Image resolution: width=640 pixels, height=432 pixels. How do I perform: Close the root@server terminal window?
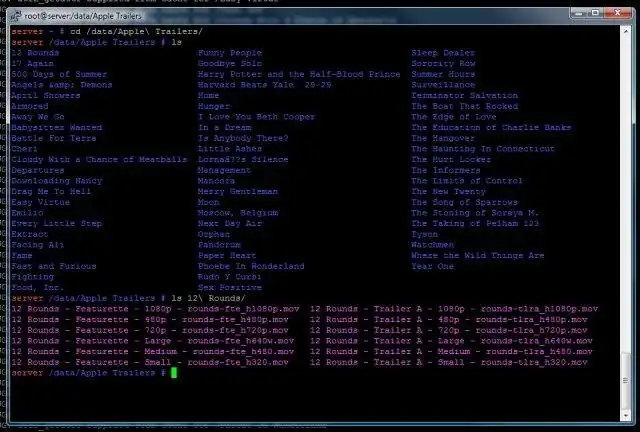tap(618, 13)
